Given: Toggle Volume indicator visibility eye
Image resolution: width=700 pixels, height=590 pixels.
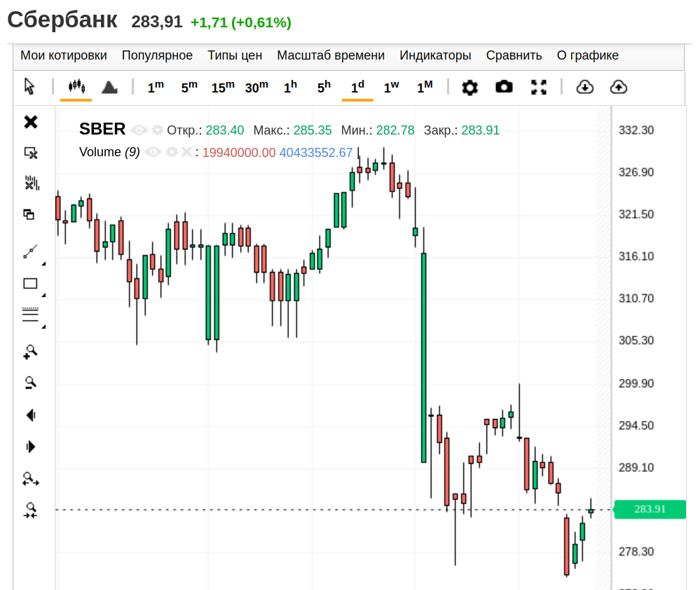Looking at the screenshot, I should pos(153,152).
